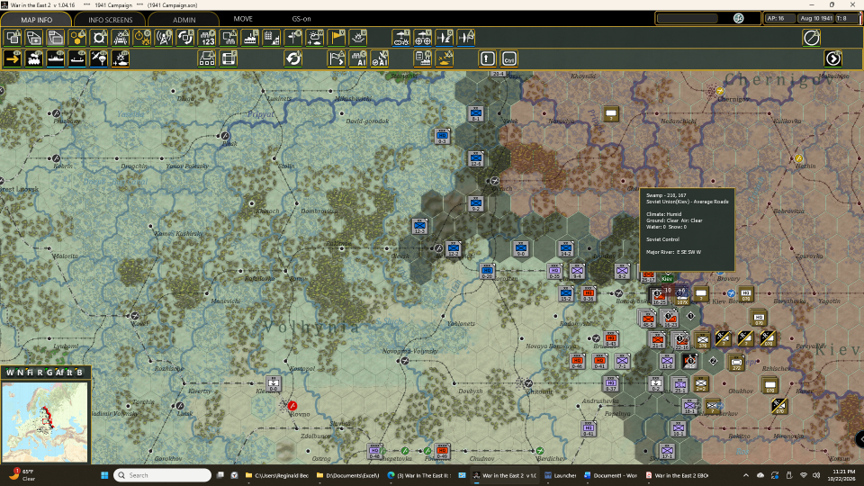Image resolution: width=864 pixels, height=486 pixels.
Task: Select the air-ground attack tank mode icon
Action: 121,58
